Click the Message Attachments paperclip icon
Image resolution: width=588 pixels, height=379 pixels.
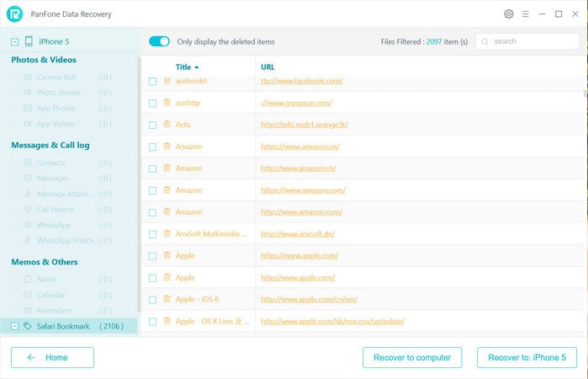click(x=28, y=194)
